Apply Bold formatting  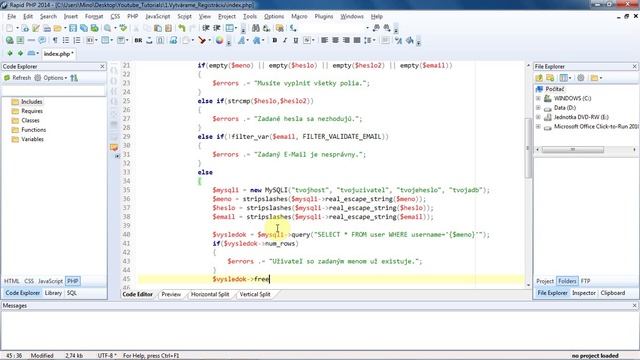[275, 40]
